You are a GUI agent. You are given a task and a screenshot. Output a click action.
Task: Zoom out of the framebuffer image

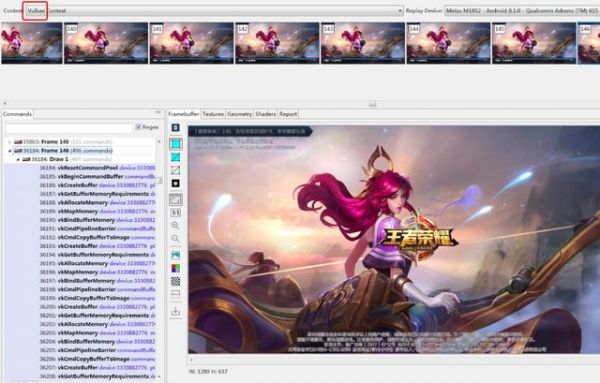[176, 239]
